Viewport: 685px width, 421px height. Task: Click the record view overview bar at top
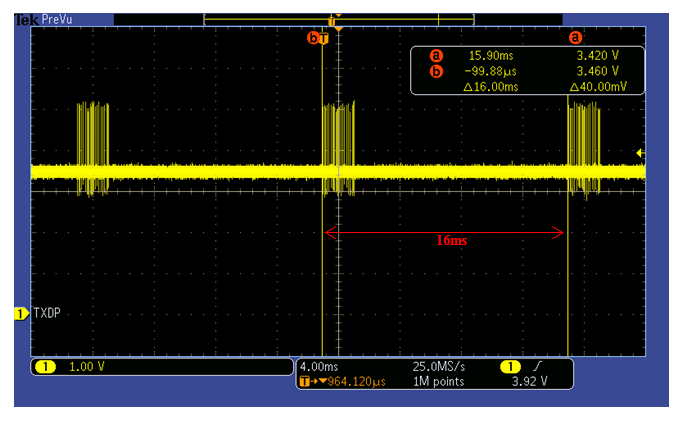coord(339,19)
